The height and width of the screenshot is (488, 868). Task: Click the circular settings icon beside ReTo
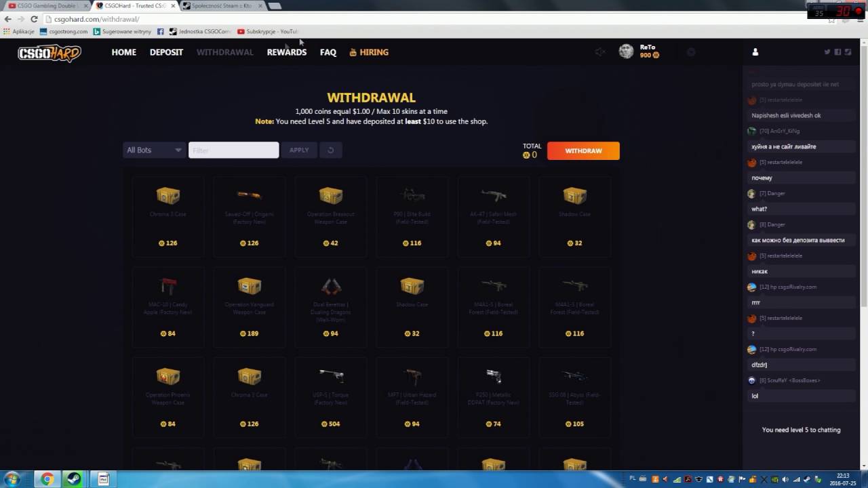[691, 52]
